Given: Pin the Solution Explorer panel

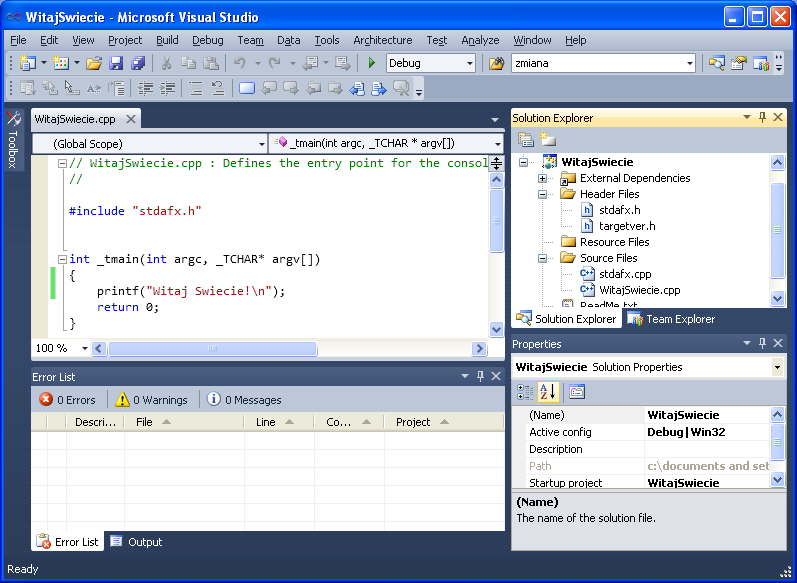Looking at the screenshot, I should [762, 117].
